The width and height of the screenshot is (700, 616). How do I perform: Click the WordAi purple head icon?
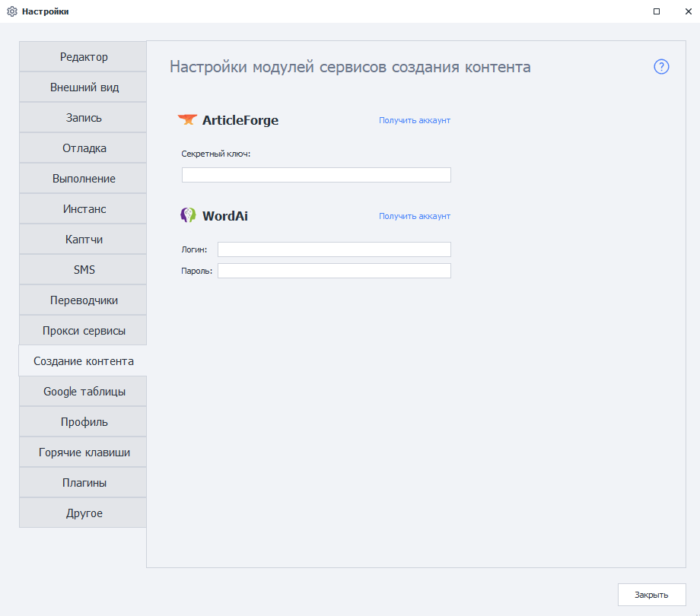point(188,215)
